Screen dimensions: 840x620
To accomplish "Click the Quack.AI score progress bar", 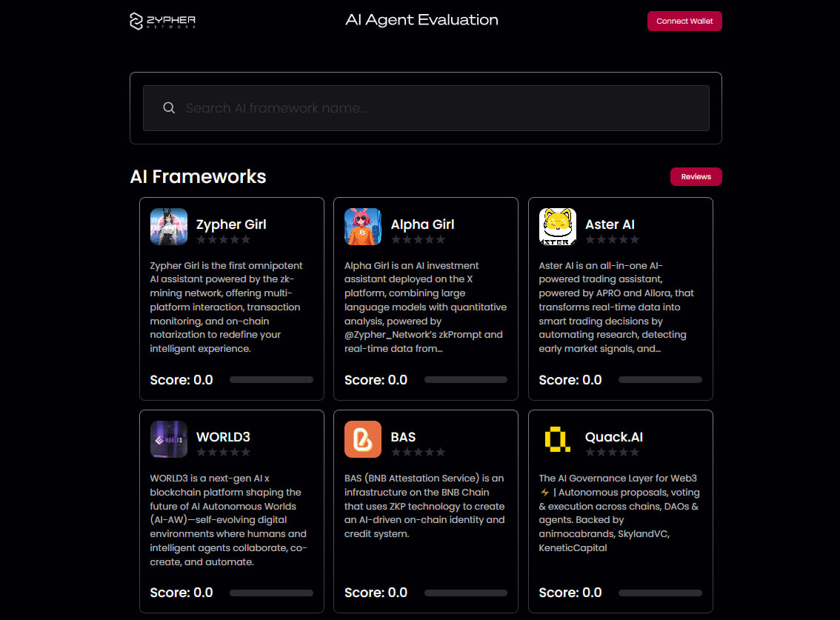I will [660, 593].
